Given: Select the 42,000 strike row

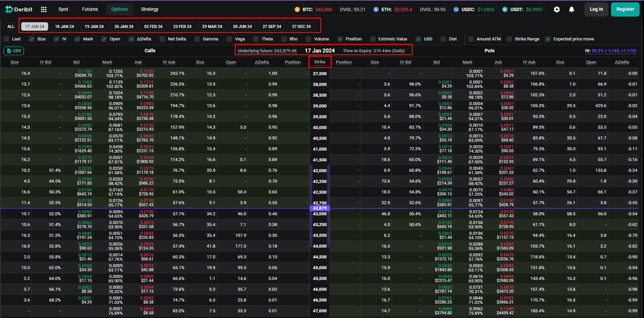Looking at the screenshot, I should [320, 170].
